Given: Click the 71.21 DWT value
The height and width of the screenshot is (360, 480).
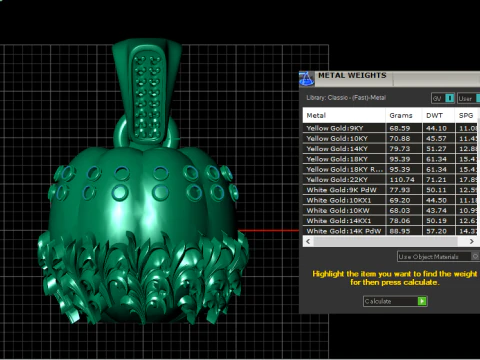Looking at the screenshot, I should [436, 180].
